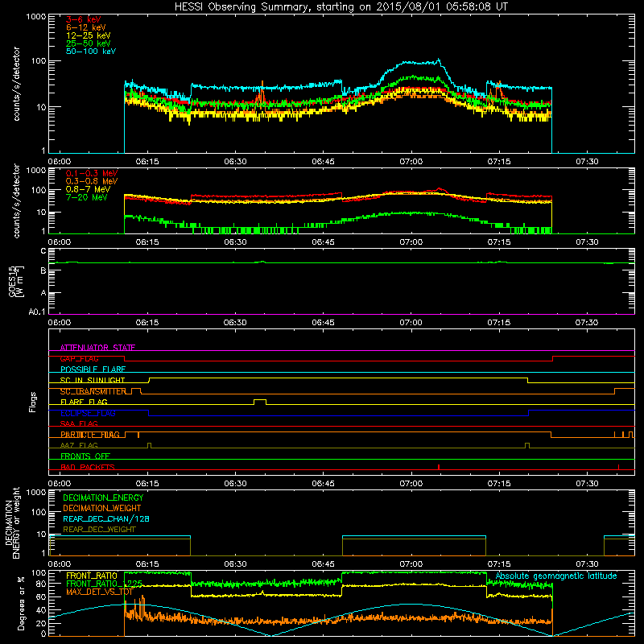Select the DECIMATION_ENERGY legend label

[103, 497]
